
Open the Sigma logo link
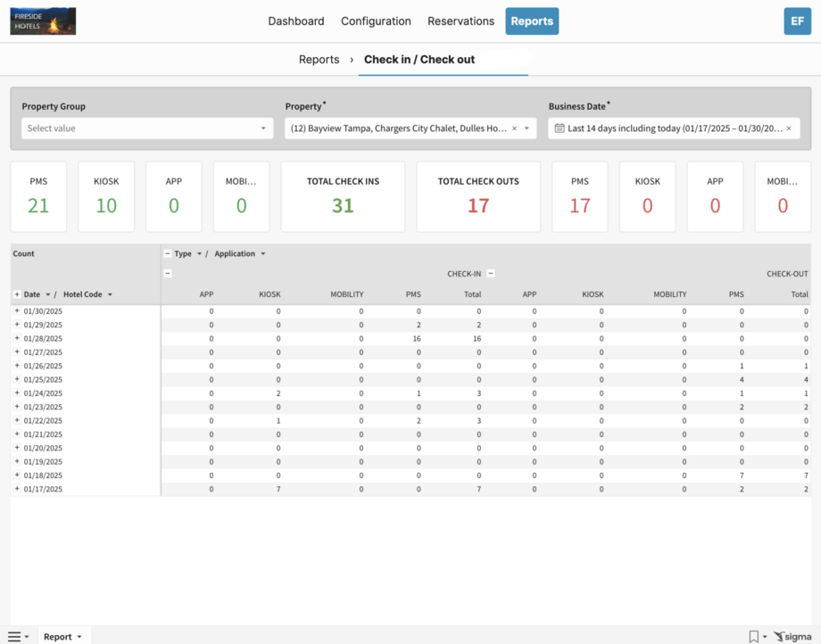point(792,637)
